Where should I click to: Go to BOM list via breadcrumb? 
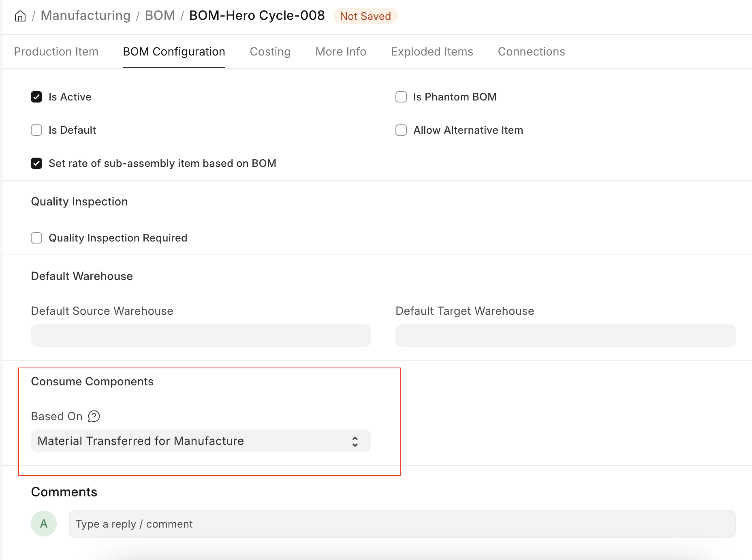(x=160, y=15)
